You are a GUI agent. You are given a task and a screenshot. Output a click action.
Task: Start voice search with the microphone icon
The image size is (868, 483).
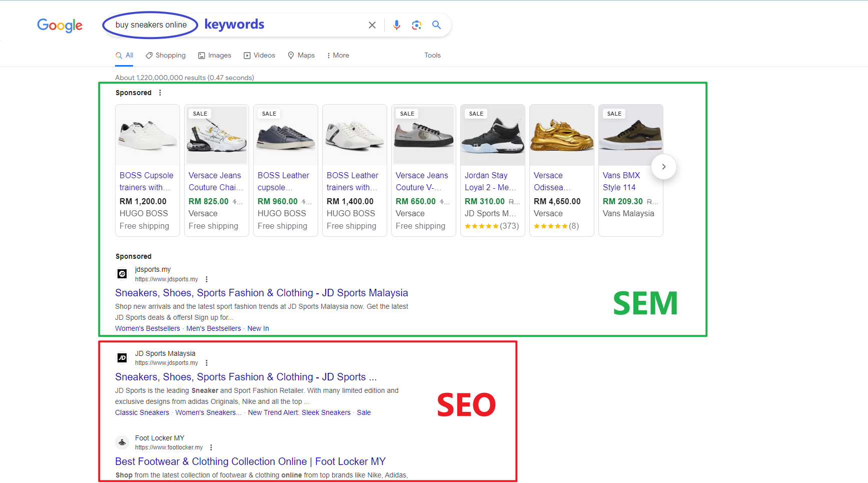coord(397,25)
